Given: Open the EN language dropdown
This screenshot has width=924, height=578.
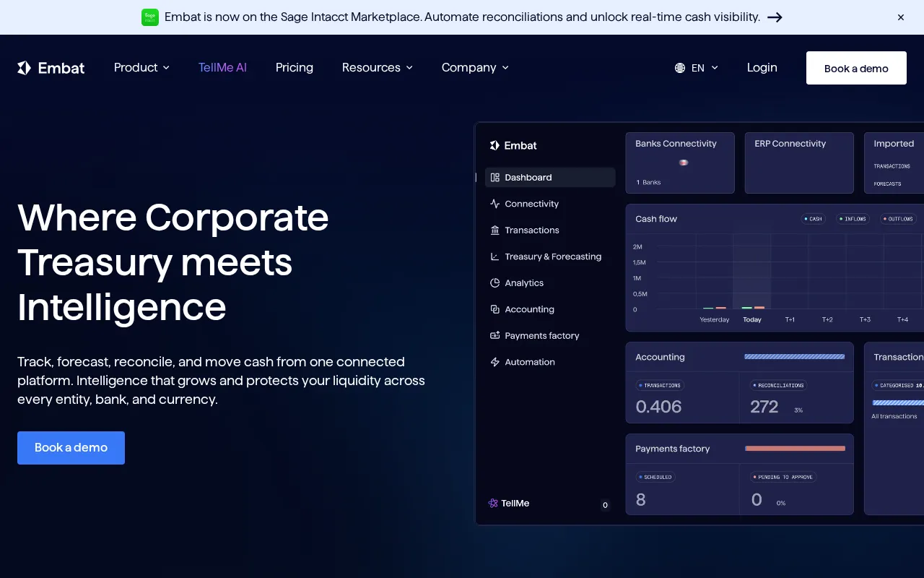Looking at the screenshot, I should pos(697,68).
